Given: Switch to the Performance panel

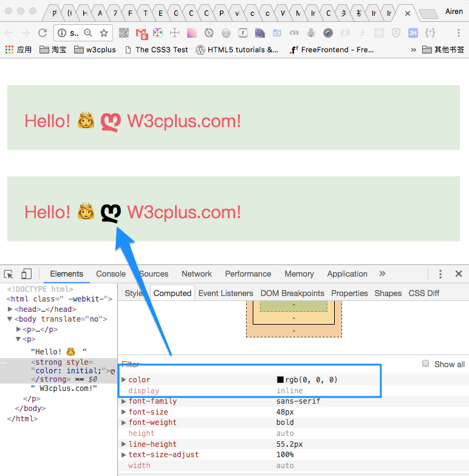Looking at the screenshot, I should point(248,274).
